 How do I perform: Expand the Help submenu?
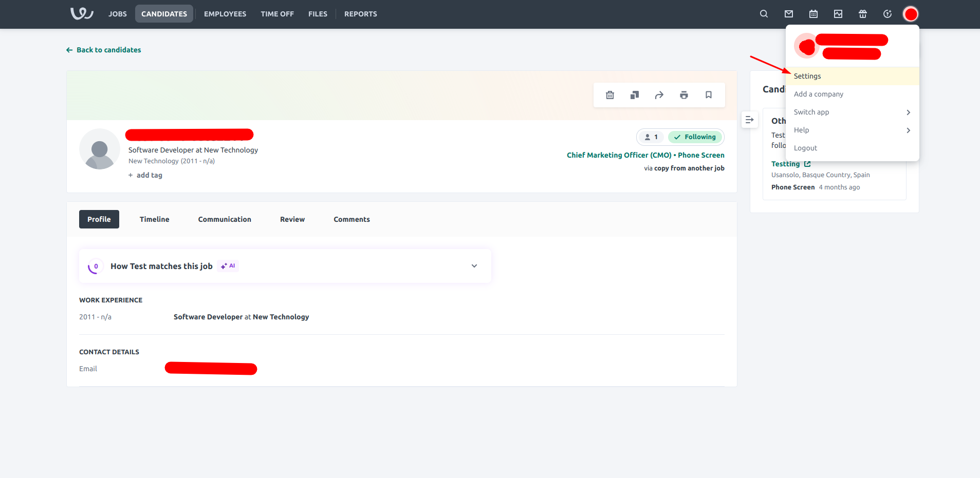[x=852, y=130]
